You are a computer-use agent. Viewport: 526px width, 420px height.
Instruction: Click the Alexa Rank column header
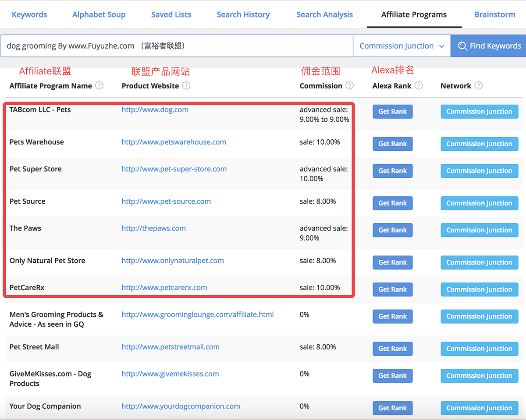coord(392,86)
